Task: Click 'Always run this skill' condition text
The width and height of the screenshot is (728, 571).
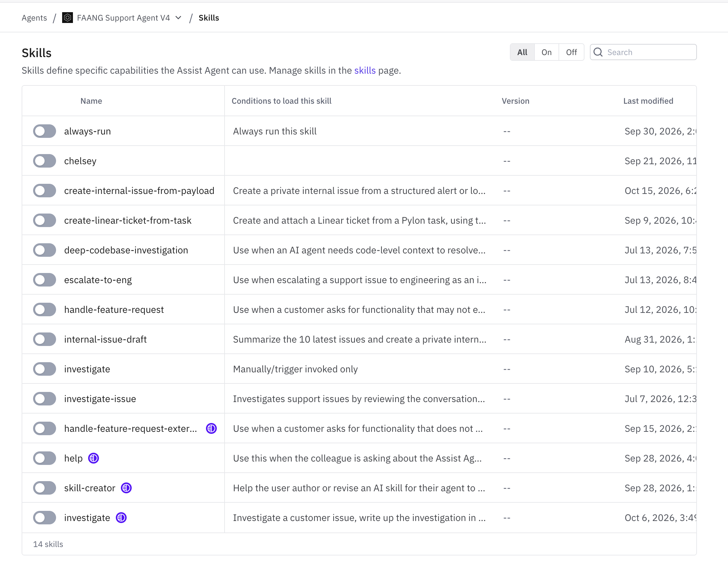Action: point(275,131)
